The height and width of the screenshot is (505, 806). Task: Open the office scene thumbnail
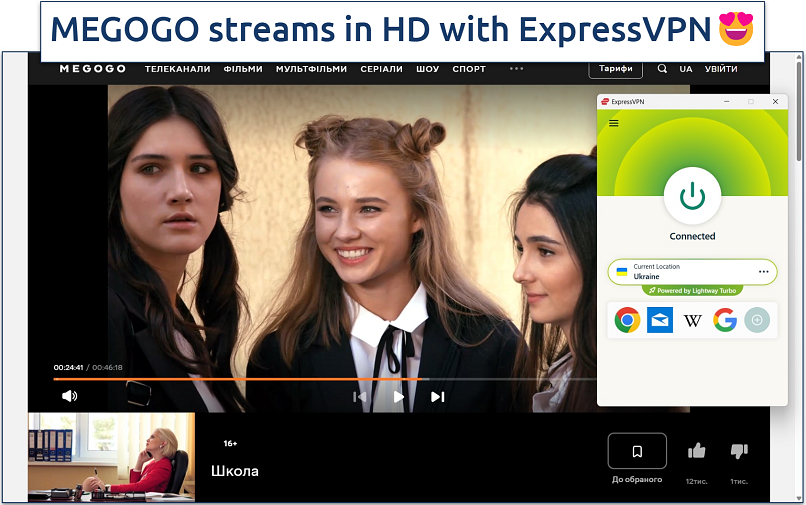click(112, 457)
